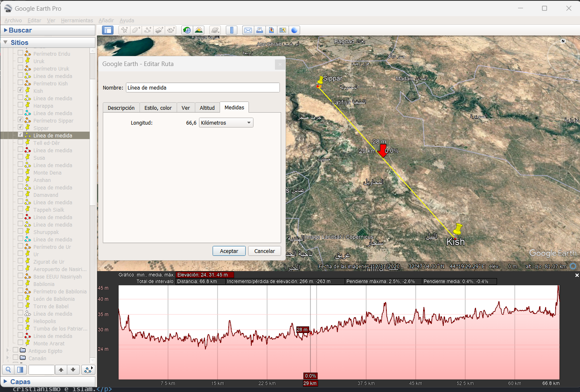Expand the Canaán folder
The image size is (580, 392).
(7, 358)
